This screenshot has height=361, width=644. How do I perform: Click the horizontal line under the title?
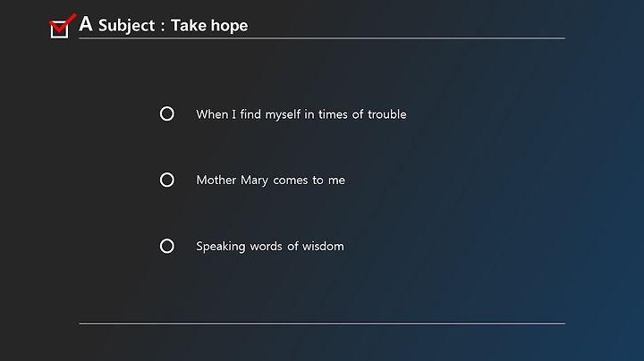[322, 38]
